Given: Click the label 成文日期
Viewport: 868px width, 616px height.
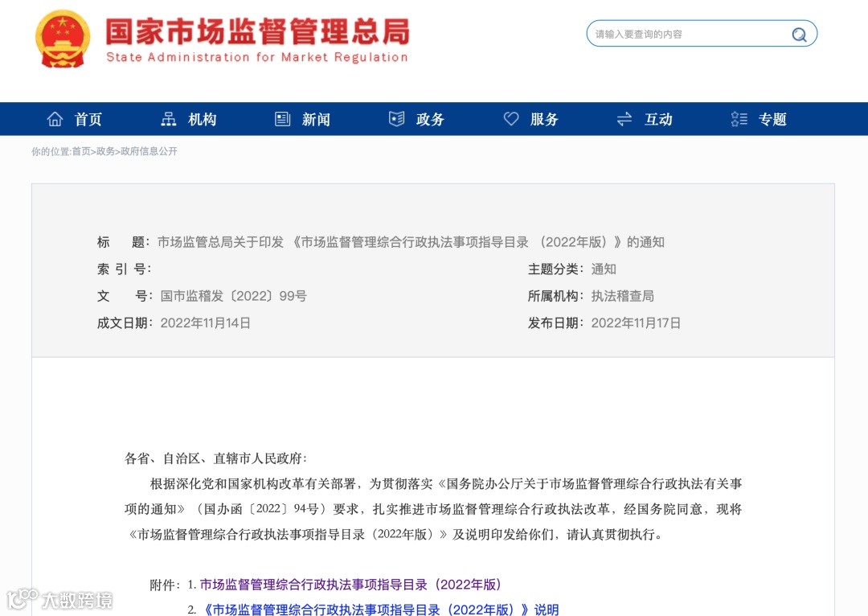Looking at the screenshot, I should tap(125, 323).
